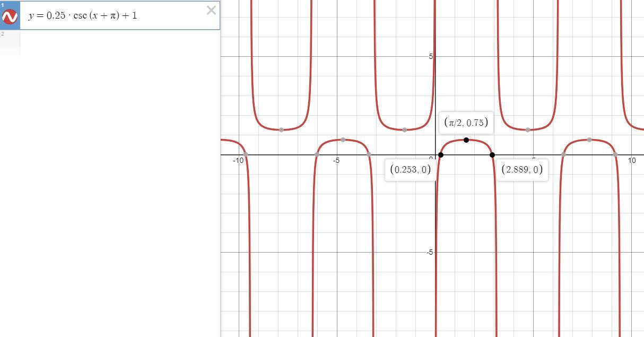Delete expression 1 with the X button
The height and width of the screenshot is (337, 644).
[x=211, y=10]
